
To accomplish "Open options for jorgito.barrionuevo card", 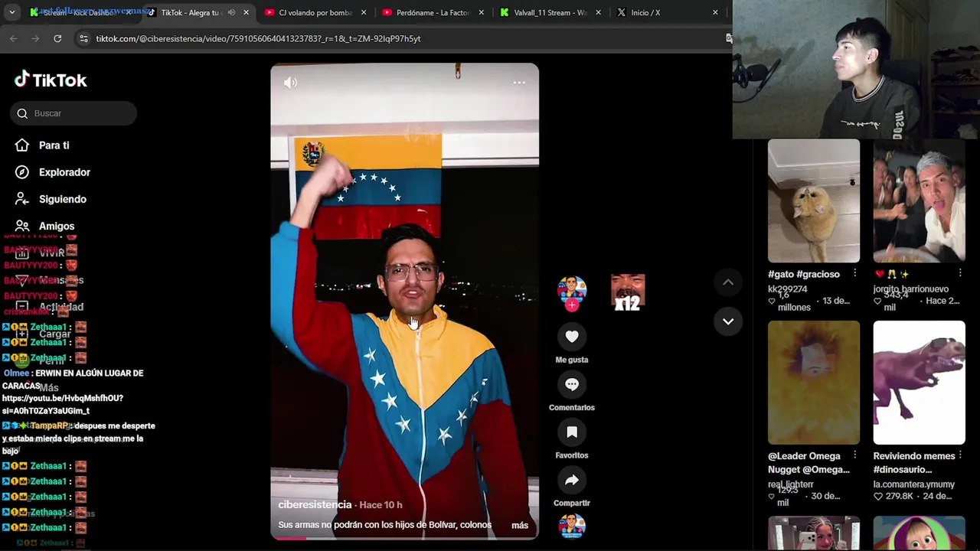I will tap(960, 273).
